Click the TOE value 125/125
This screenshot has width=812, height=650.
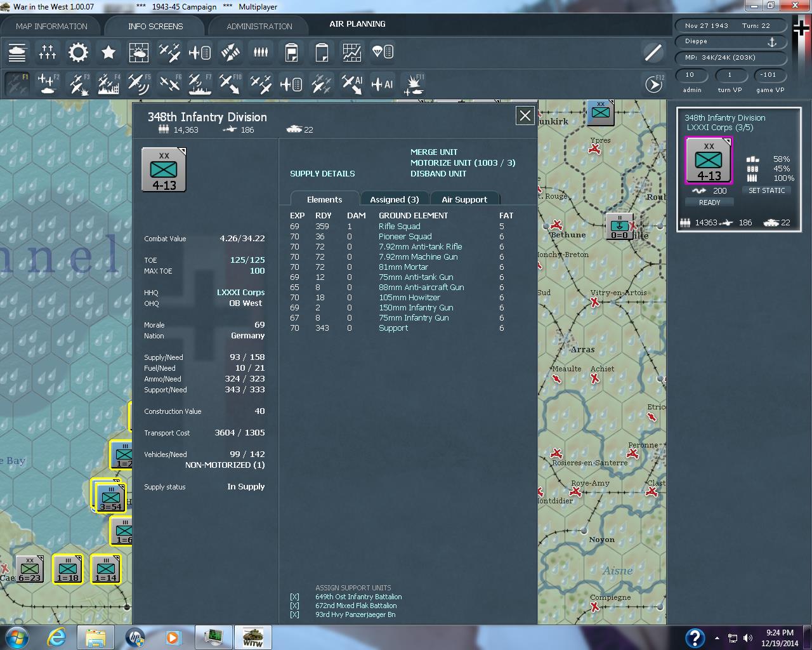tap(247, 260)
